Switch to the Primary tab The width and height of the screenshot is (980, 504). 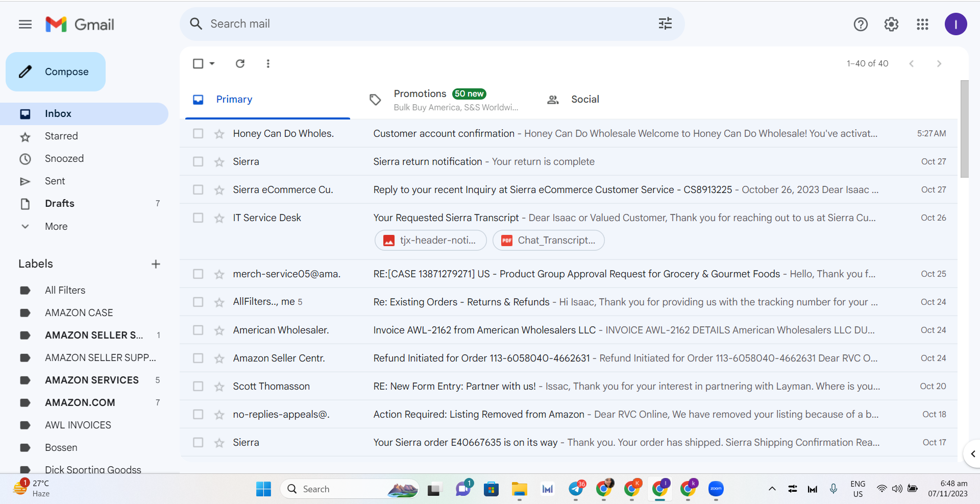click(267, 100)
